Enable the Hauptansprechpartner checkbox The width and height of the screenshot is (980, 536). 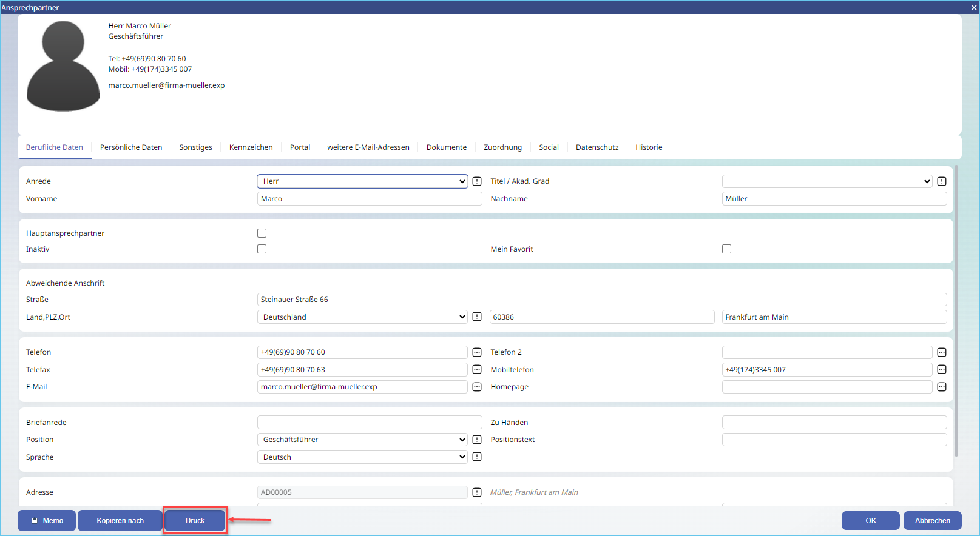point(262,233)
